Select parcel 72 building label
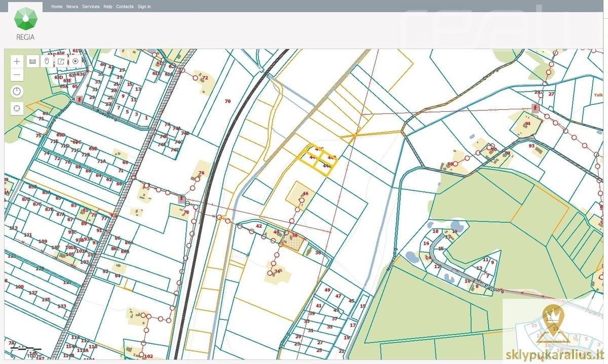Screen dimensions: 608x364 click(x=205, y=78)
